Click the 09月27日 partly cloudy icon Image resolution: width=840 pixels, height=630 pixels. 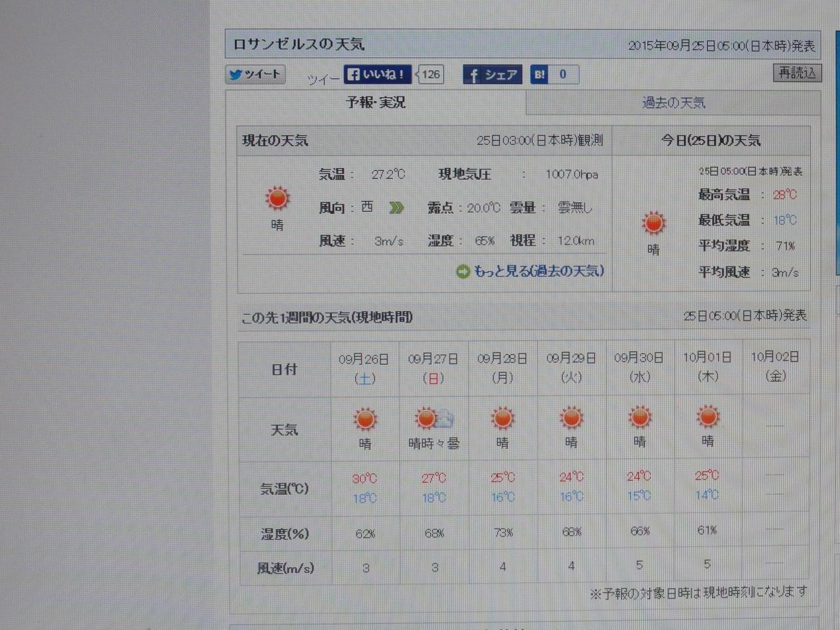434,418
